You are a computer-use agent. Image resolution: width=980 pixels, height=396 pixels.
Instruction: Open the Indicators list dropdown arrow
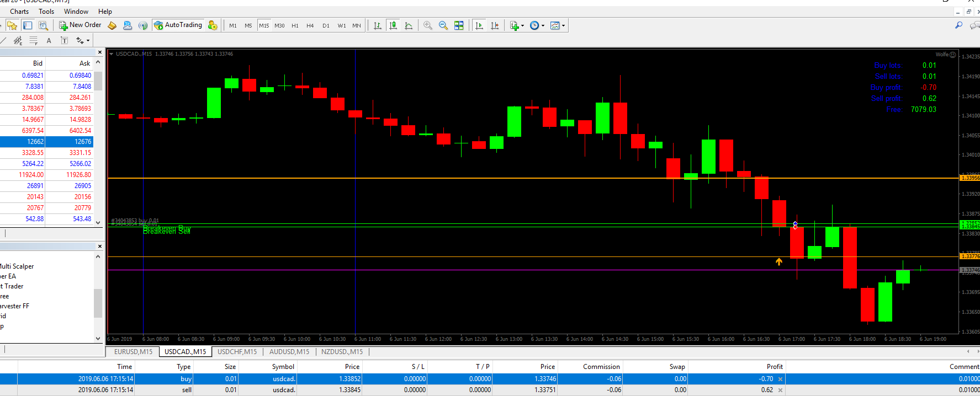(x=522, y=25)
